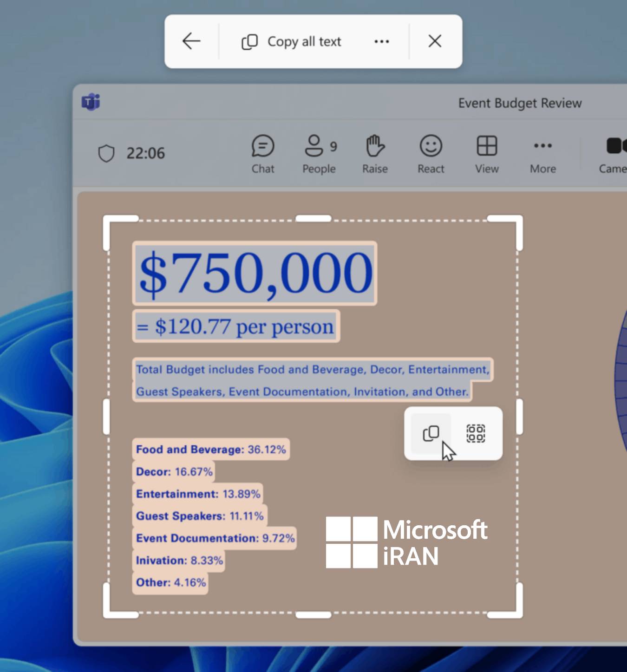627x672 pixels.
Task: Select the $750,000 text
Action: (255, 273)
